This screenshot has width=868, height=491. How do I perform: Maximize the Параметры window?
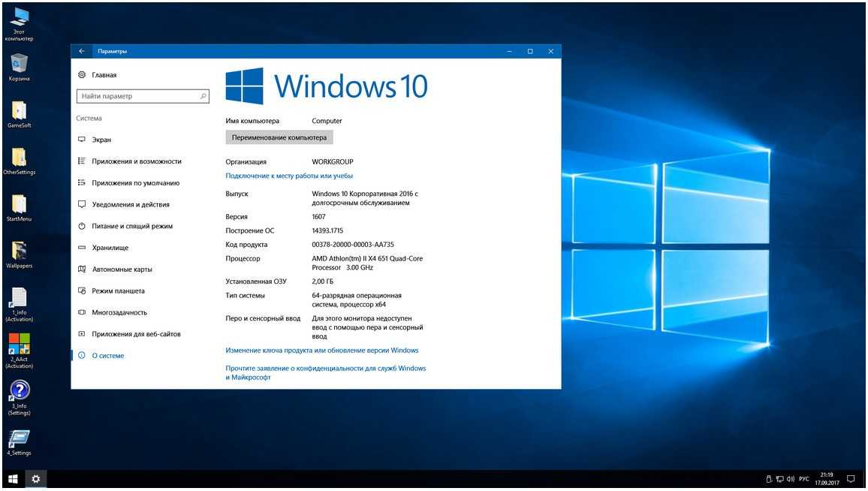click(x=530, y=51)
